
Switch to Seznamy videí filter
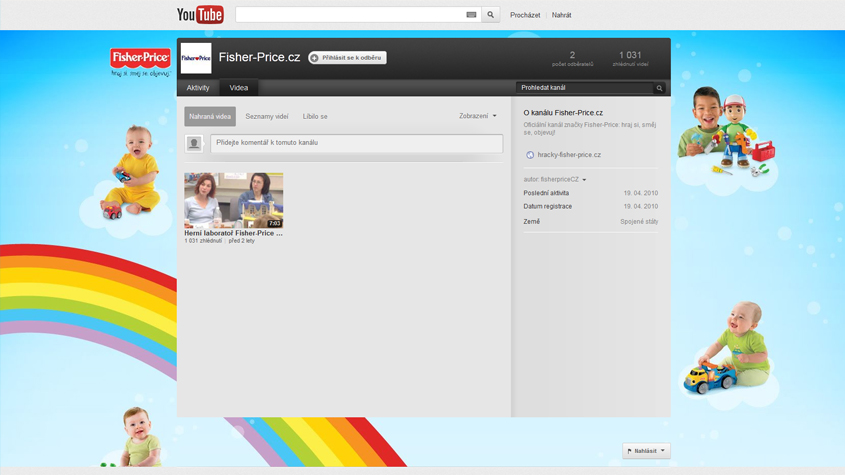click(267, 117)
